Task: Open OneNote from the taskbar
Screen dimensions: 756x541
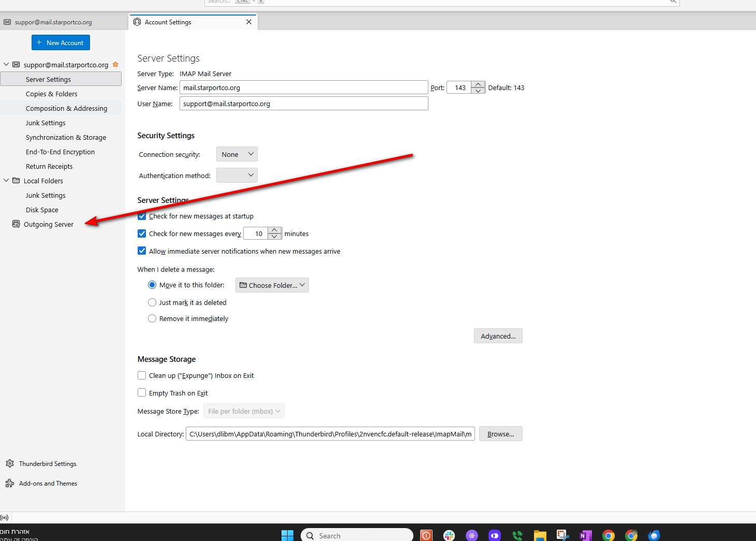Action: (x=586, y=535)
